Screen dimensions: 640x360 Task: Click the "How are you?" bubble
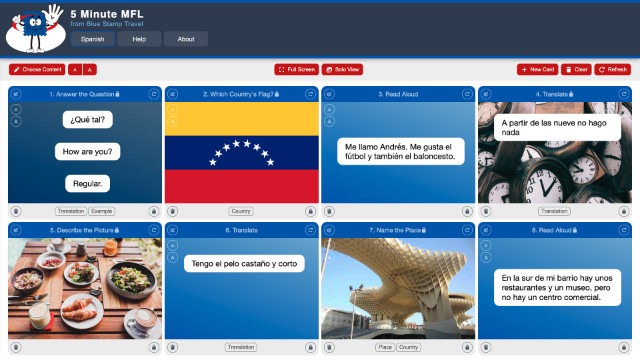point(87,151)
